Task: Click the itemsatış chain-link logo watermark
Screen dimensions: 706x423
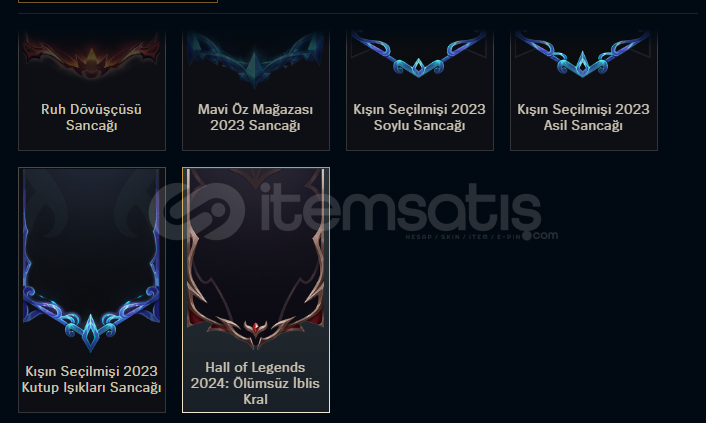Action: click(197, 212)
